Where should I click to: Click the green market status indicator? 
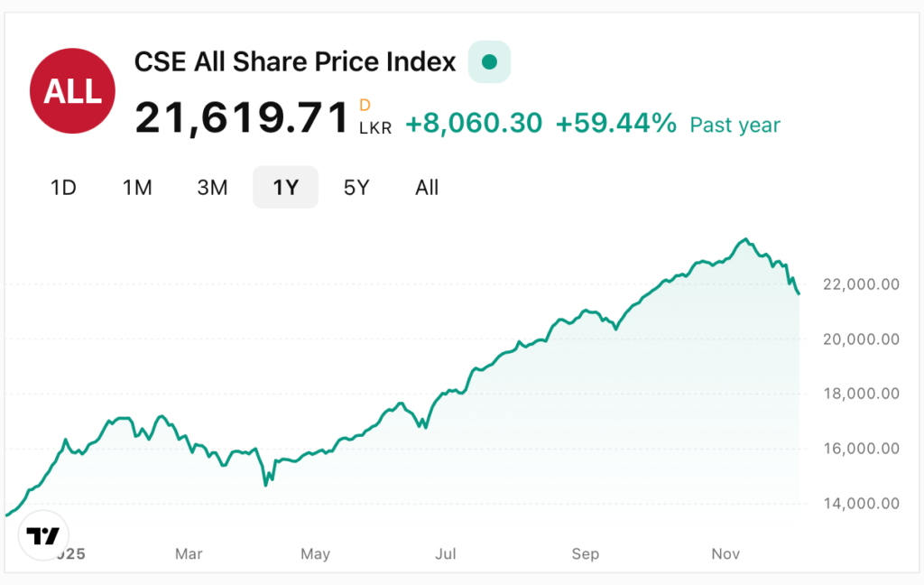click(x=489, y=62)
